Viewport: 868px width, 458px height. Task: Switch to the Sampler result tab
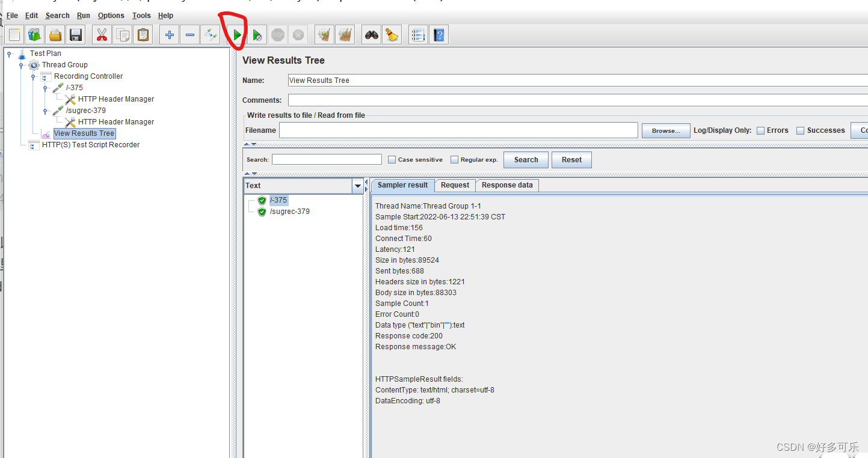[403, 185]
